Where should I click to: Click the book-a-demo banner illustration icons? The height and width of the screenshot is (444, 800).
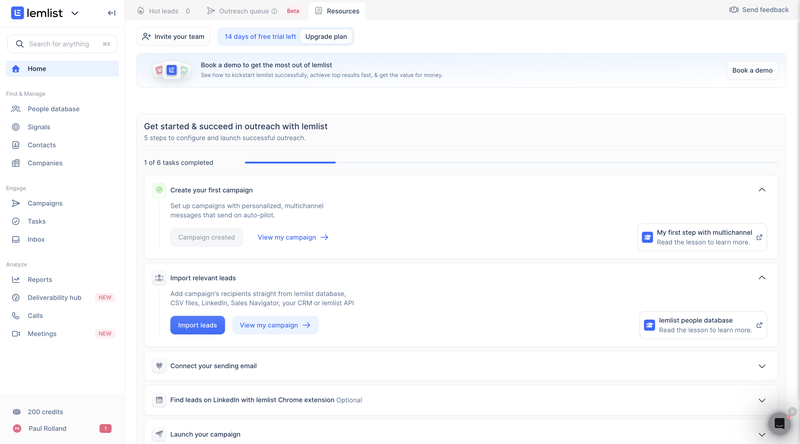click(x=171, y=70)
